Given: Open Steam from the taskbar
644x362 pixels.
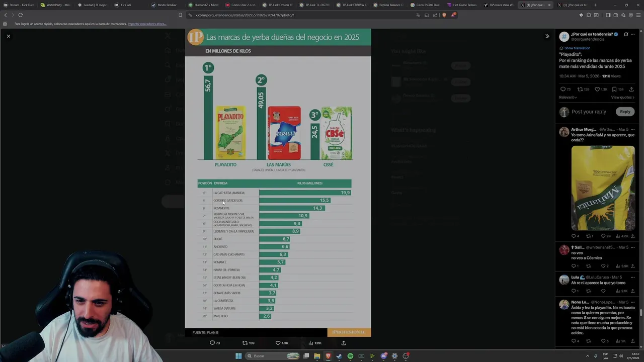Looking at the screenshot, I should (339, 356).
